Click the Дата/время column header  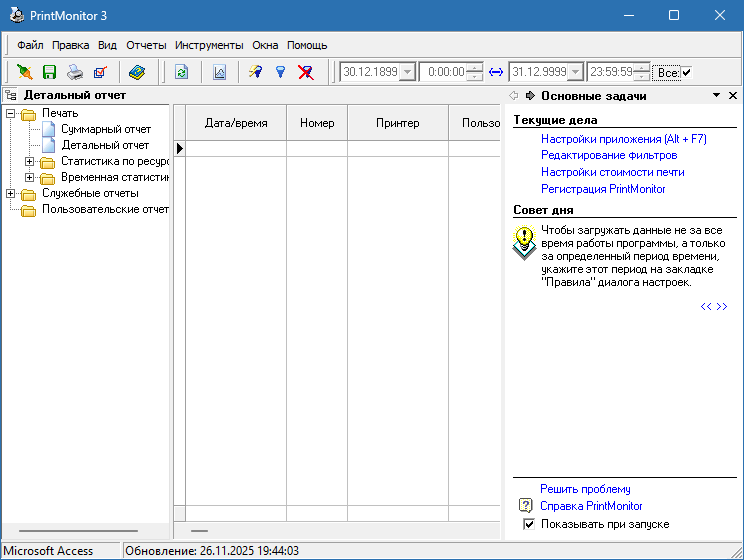[236, 123]
